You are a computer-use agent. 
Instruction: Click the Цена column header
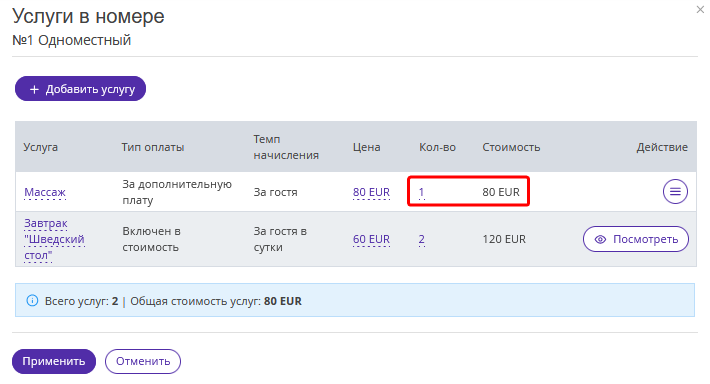[x=366, y=147]
